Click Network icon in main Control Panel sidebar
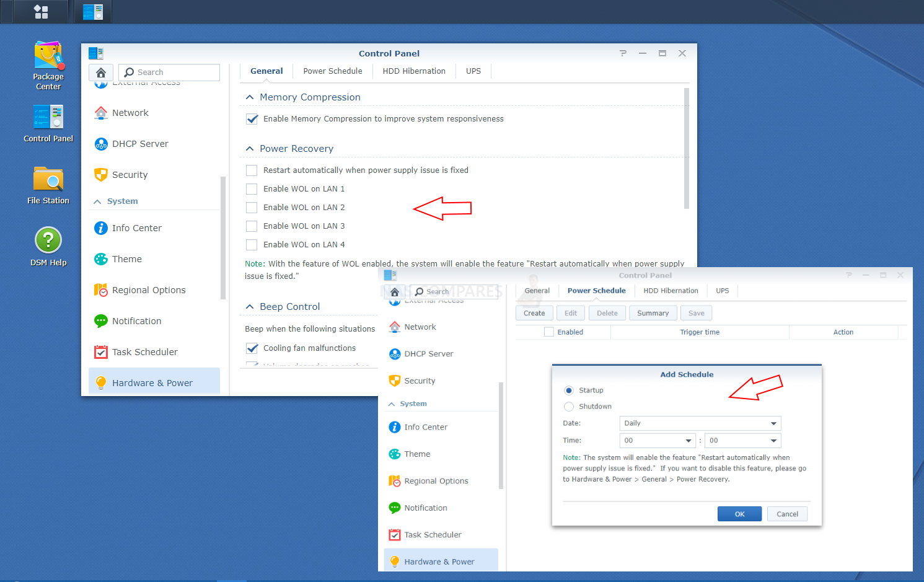 101,113
